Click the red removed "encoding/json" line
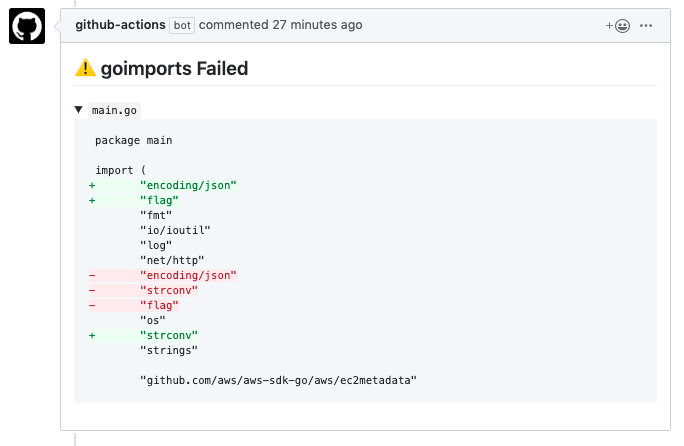Screen dimensions: 684x446 point(188,275)
